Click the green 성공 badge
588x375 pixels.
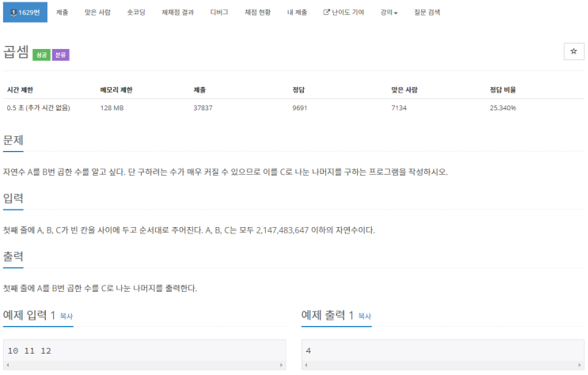42,55
